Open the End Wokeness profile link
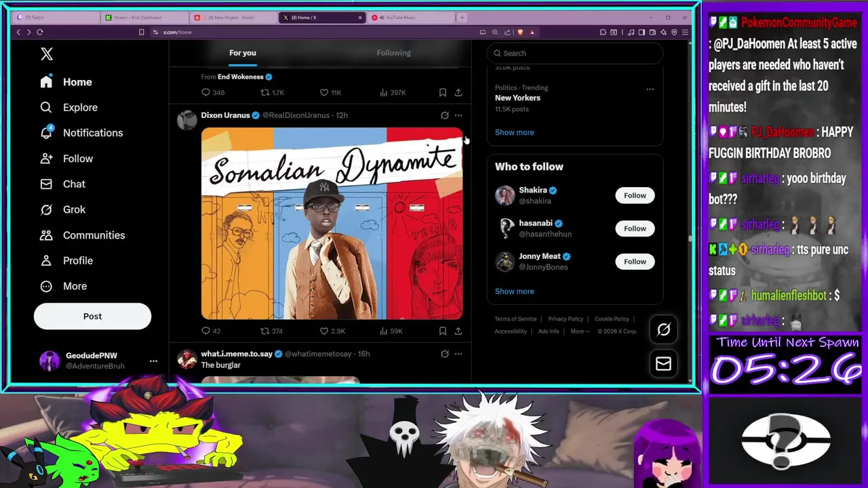The width and height of the screenshot is (868, 488). [240, 77]
